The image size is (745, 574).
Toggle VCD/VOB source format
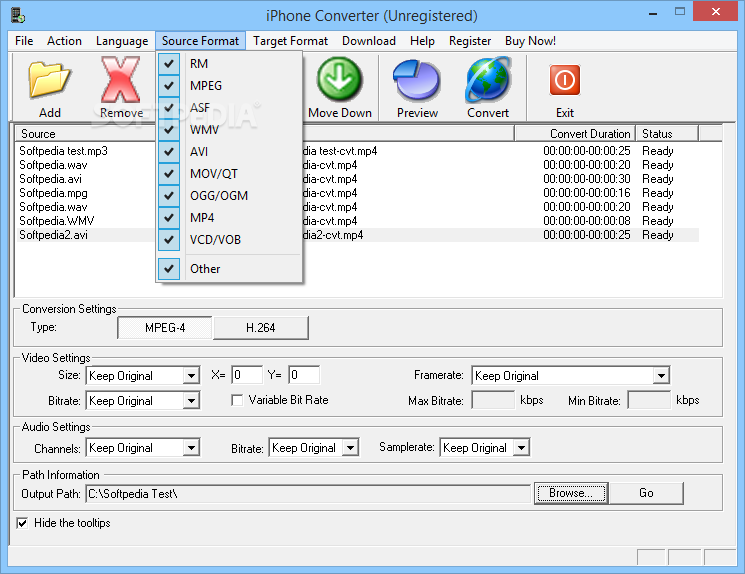[230, 239]
